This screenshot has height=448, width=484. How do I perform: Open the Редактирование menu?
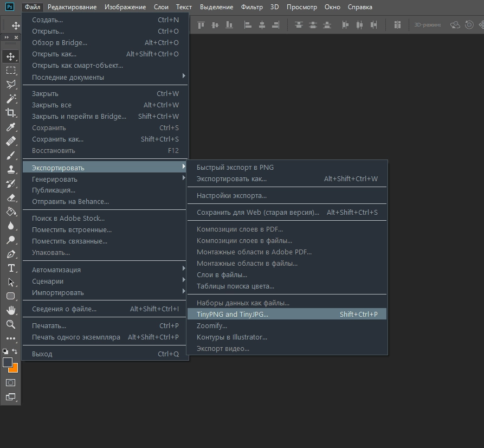coord(72,7)
